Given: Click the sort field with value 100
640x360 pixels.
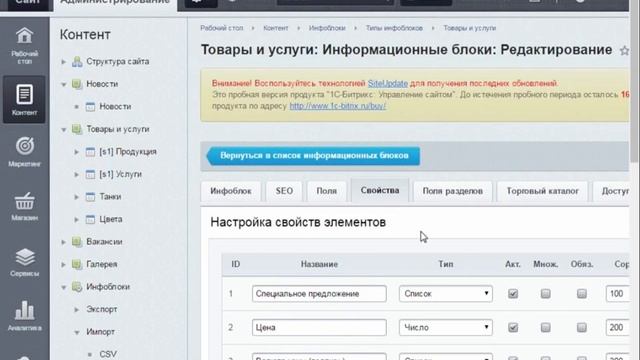Looking at the screenshot, I should (x=618, y=293).
